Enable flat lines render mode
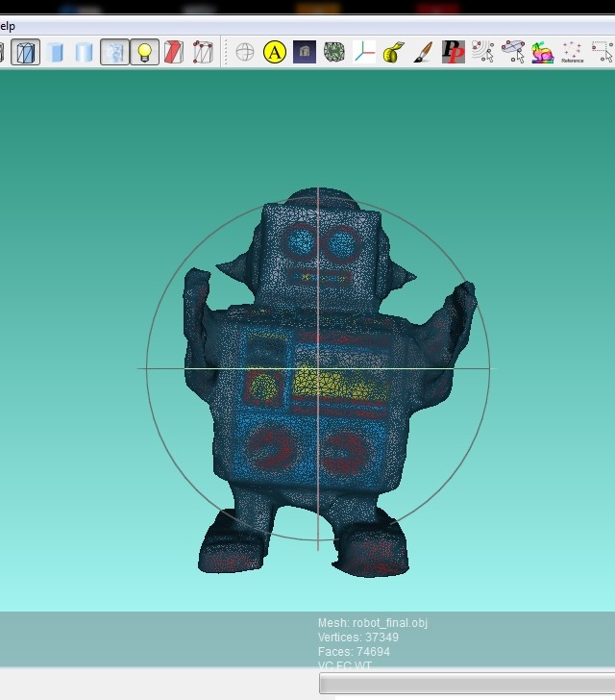Image resolution: width=615 pixels, height=700 pixels. pos(26,52)
